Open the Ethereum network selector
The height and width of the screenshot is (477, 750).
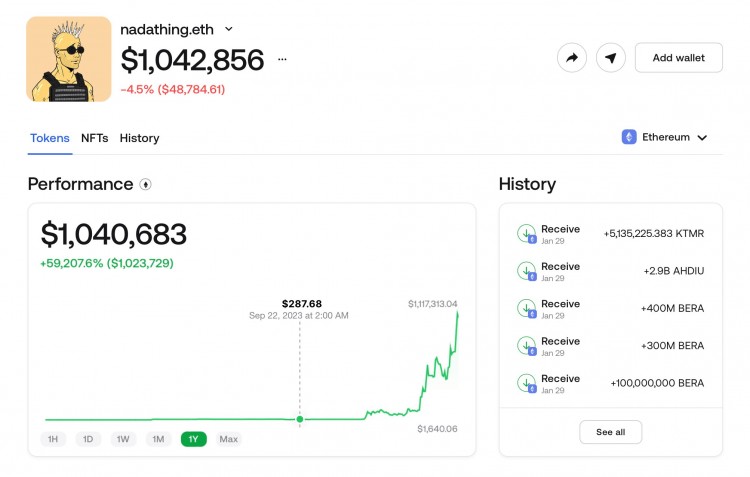(665, 137)
